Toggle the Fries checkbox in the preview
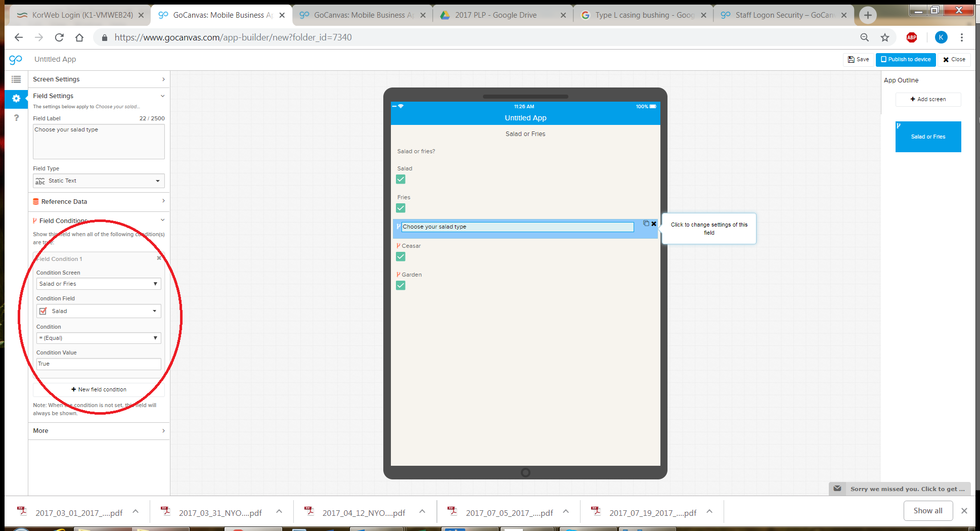 (x=400, y=208)
